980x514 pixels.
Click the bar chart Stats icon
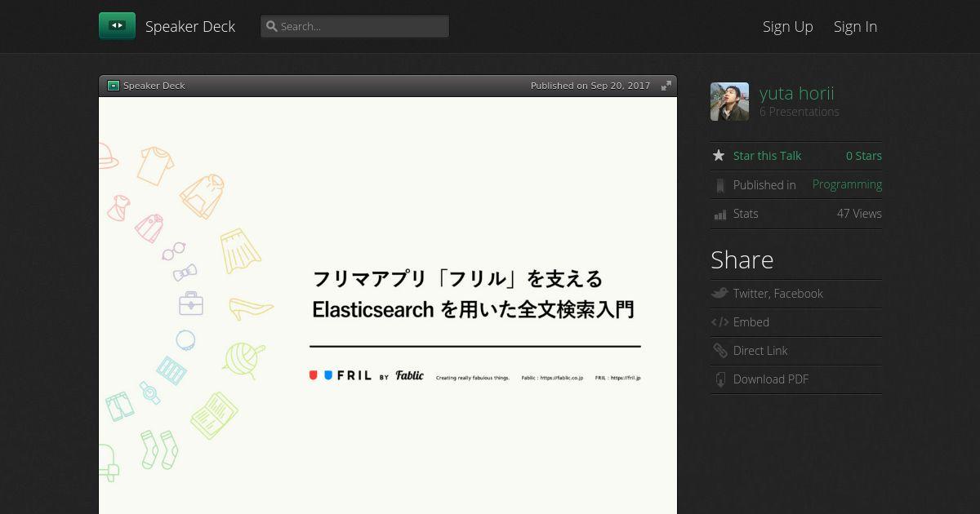click(x=719, y=214)
